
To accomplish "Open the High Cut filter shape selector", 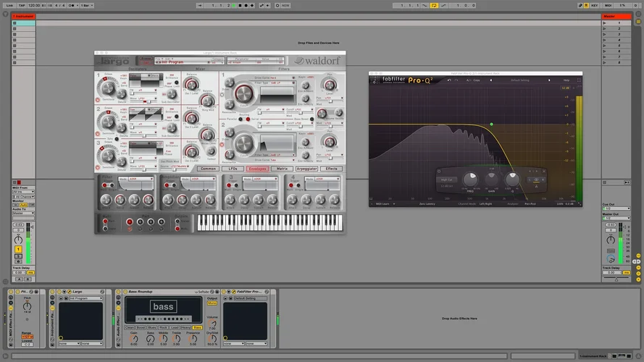I will [447, 180].
